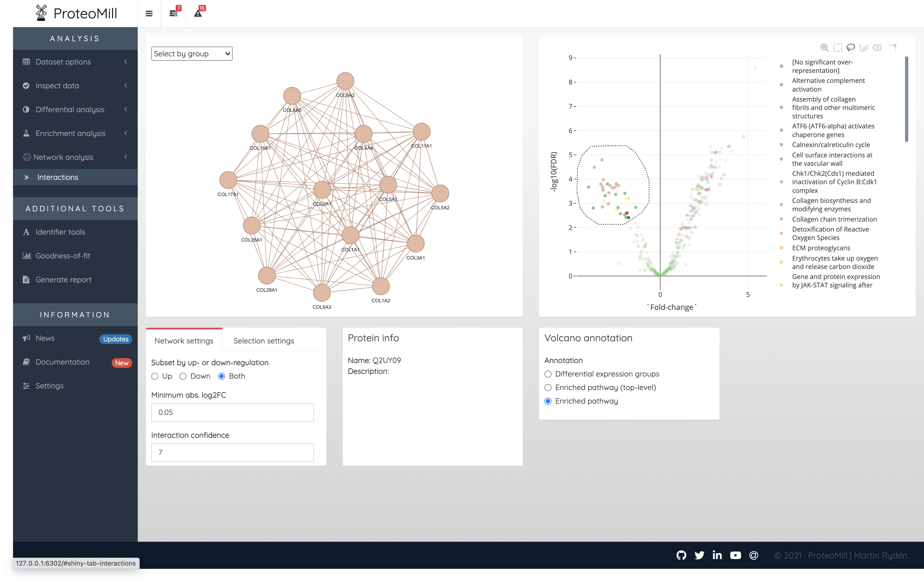This screenshot has height=584, width=924.
Task: Click the Documentation link in sidebar
Action: tap(63, 362)
